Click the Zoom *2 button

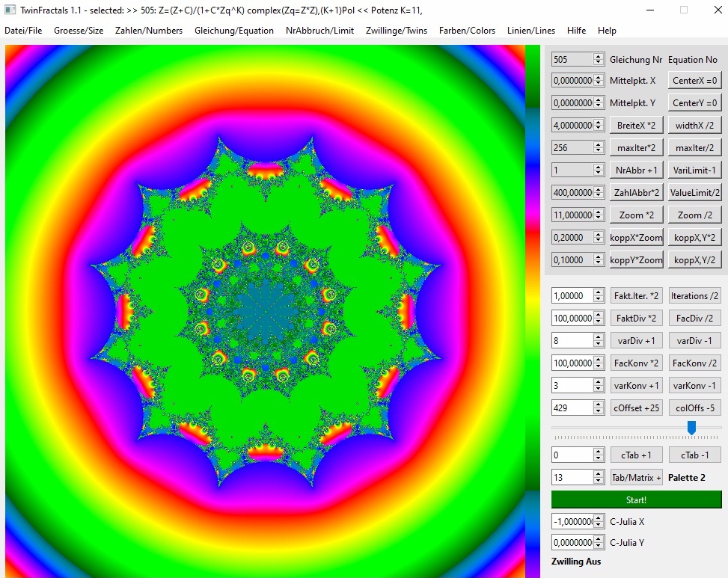pyautogui.click(x=636, y=215)
